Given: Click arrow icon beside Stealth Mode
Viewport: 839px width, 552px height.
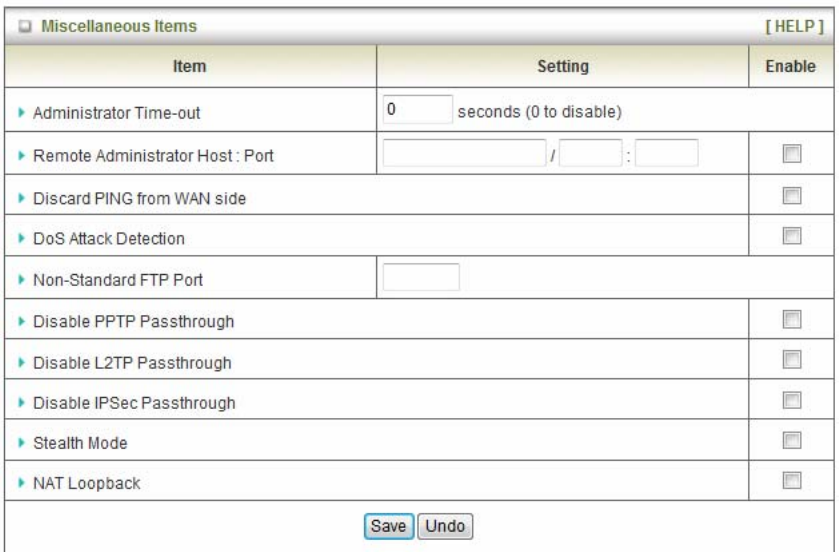Looking at the screenshot, I should (x=22, y=442).
